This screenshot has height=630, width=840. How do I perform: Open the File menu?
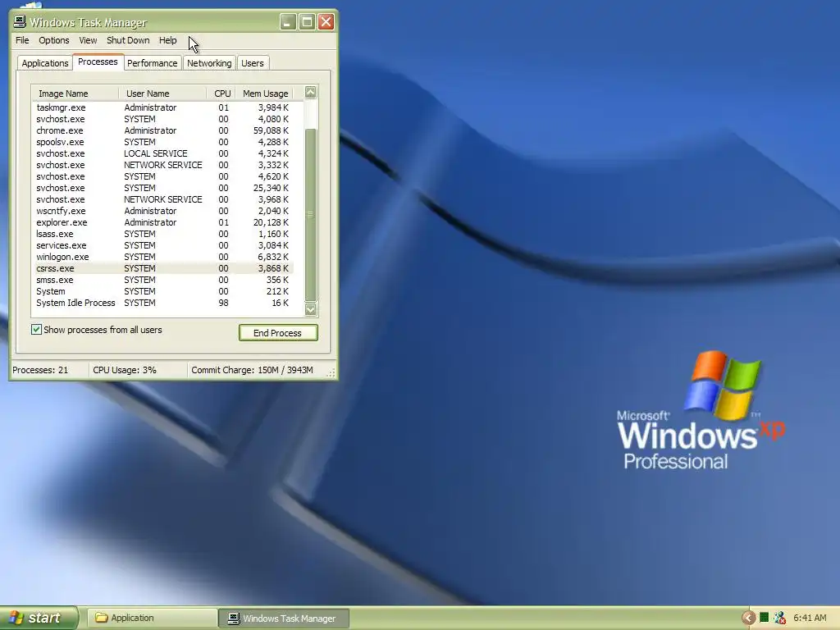click(x=22, y=40)
